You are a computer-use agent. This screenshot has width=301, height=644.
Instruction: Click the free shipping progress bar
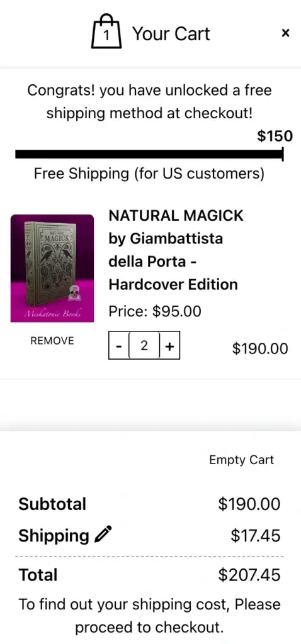coord(150,155)
